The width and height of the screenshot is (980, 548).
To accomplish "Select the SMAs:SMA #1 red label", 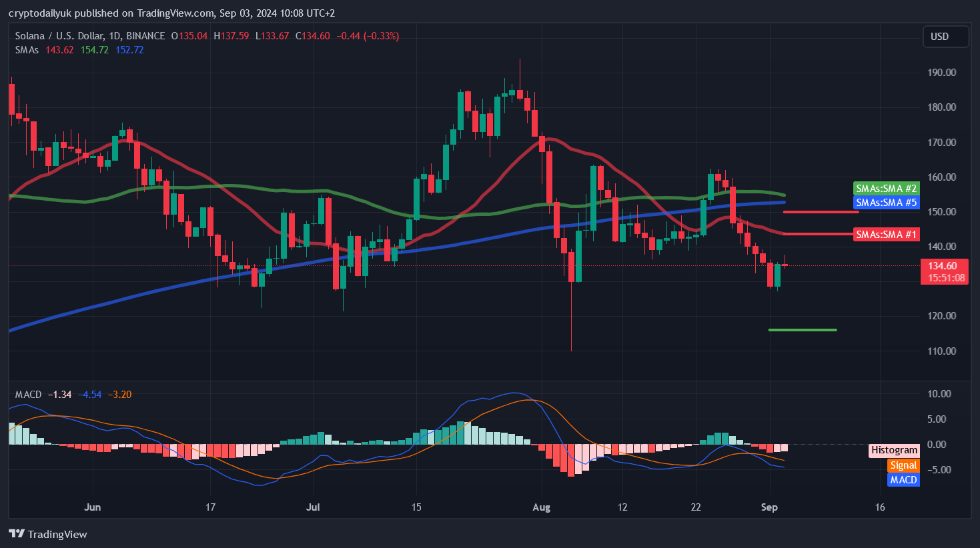I will pos(886,235).
